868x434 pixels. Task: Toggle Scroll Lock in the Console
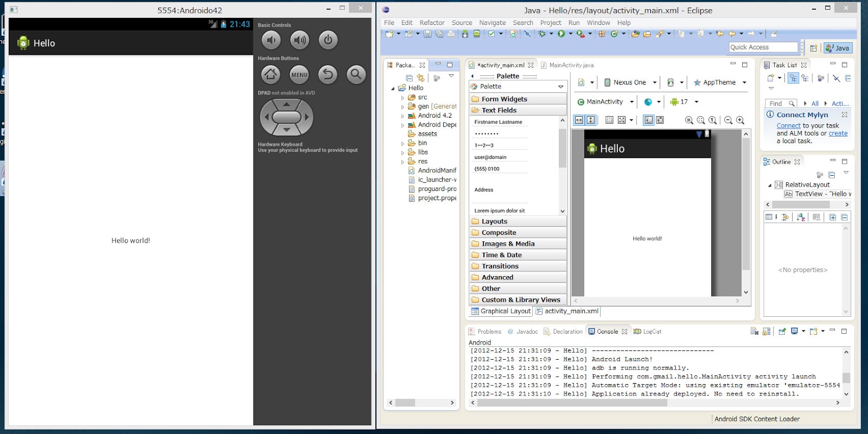(x=767, y=331)
